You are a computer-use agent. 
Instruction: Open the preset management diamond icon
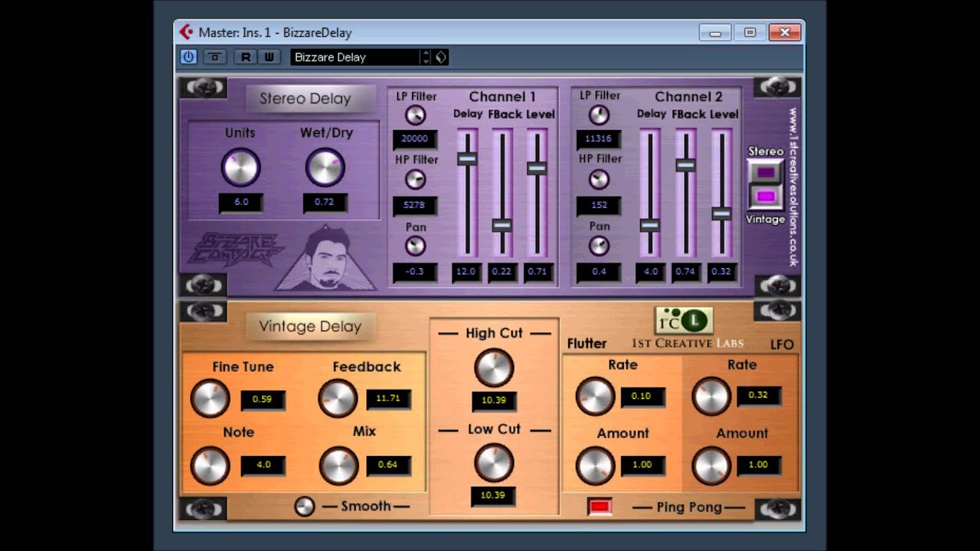441,57
